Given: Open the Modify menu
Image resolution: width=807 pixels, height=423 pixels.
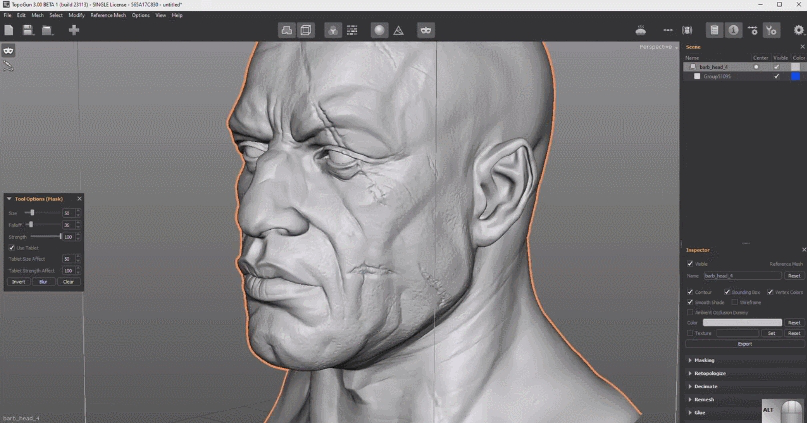Looking at the screenshot, I should (77, 15).
